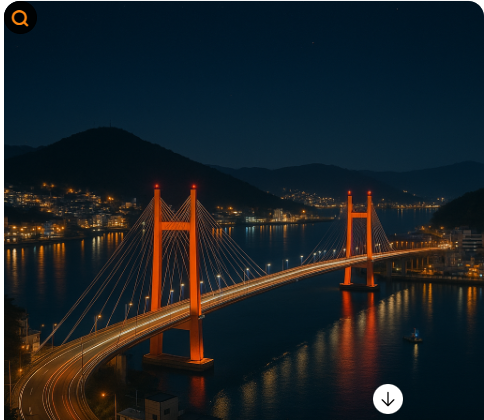Click the orange magnifier zoom icon

point(20,18)
